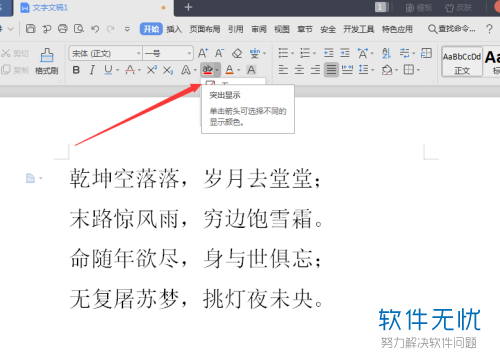Screen dimensions: 500x363
Task: Click the Format Painter (格式刷) tool
Action: 47,61
